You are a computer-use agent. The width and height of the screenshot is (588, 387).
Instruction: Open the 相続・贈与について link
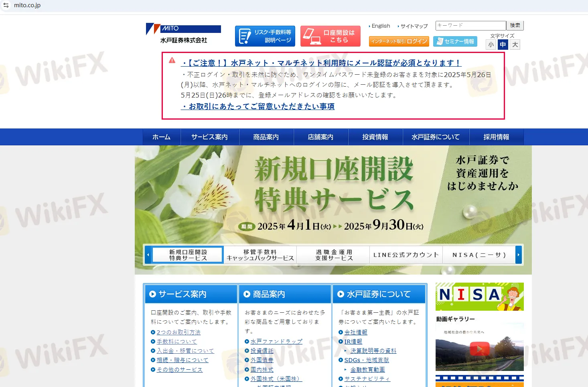click(x=182, y=360)
